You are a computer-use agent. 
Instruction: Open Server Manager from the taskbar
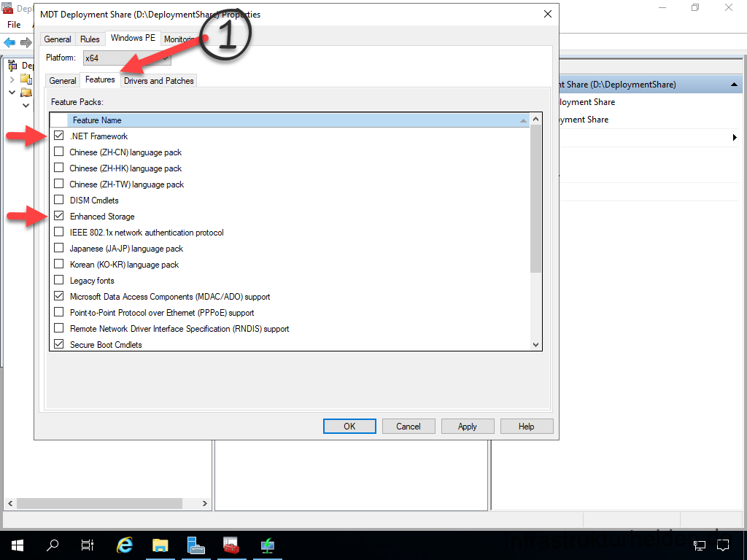tap(196, 545)
